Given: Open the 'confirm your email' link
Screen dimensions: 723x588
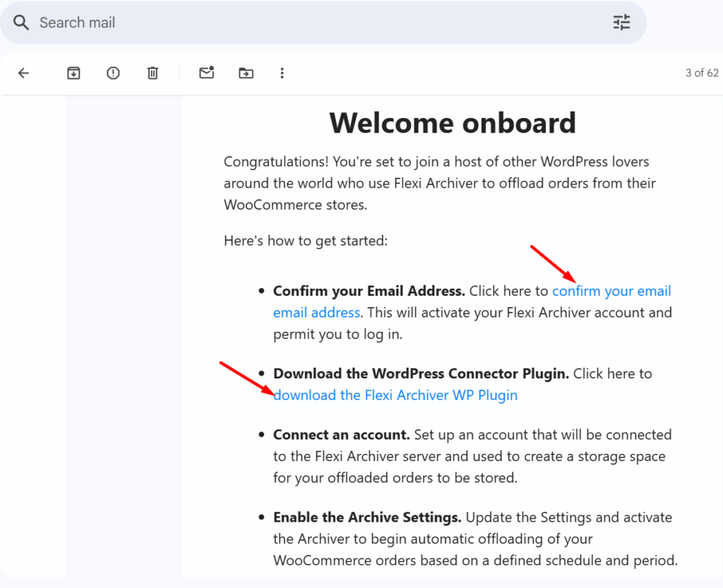Looking at the screenshot, I should (611, 292).
